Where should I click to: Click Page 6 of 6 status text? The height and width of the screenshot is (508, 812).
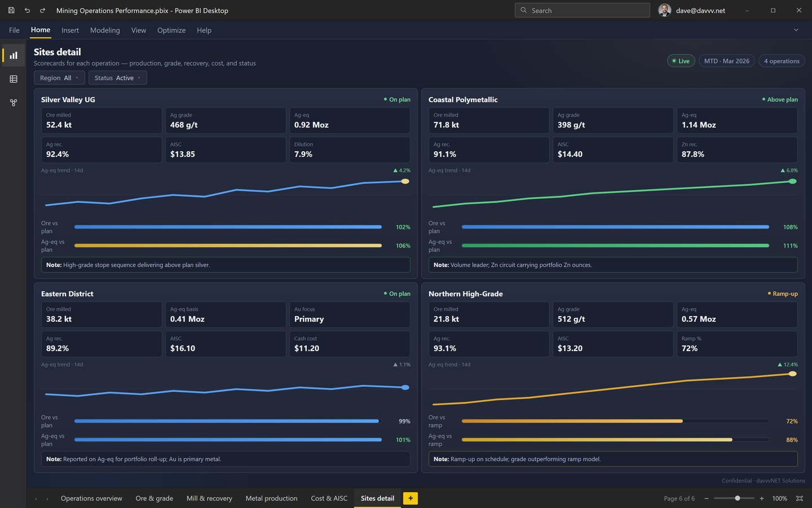[x=679, y=498]
